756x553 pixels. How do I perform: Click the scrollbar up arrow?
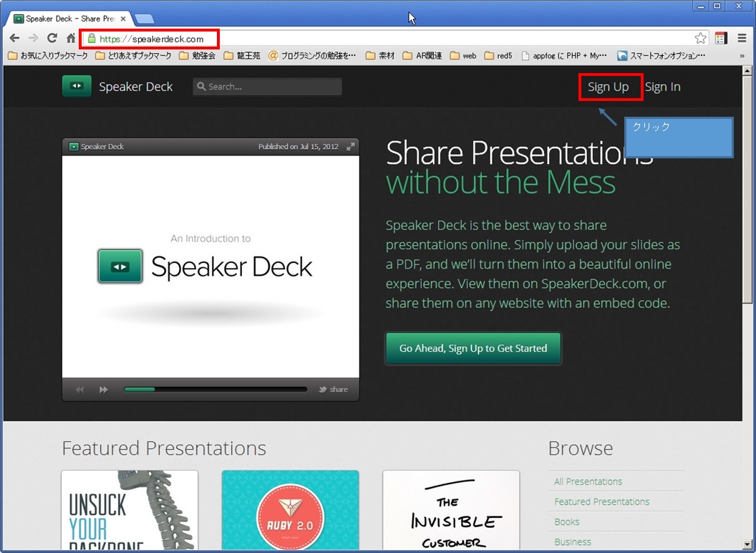pos(747,71)
